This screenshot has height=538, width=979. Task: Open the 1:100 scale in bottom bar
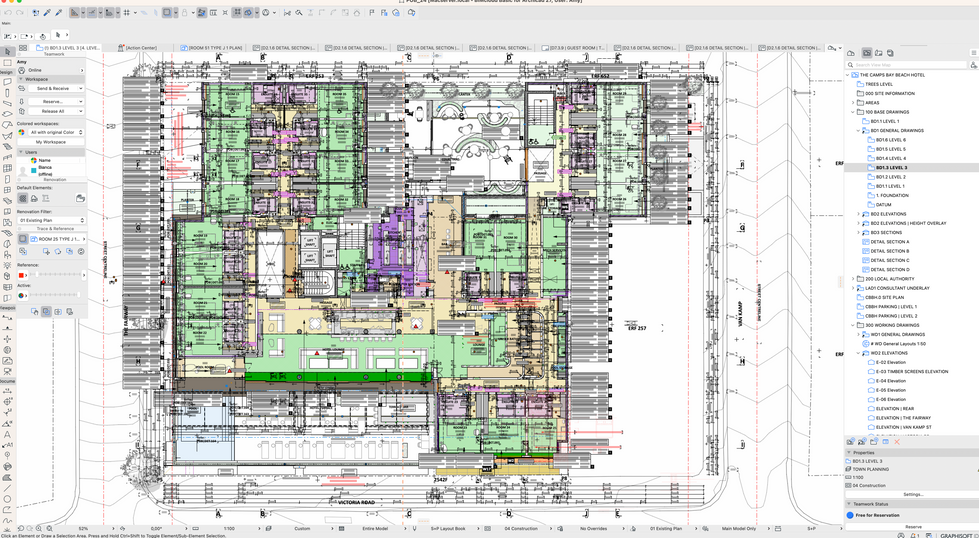pyautogui.click(x=230, y=529)
